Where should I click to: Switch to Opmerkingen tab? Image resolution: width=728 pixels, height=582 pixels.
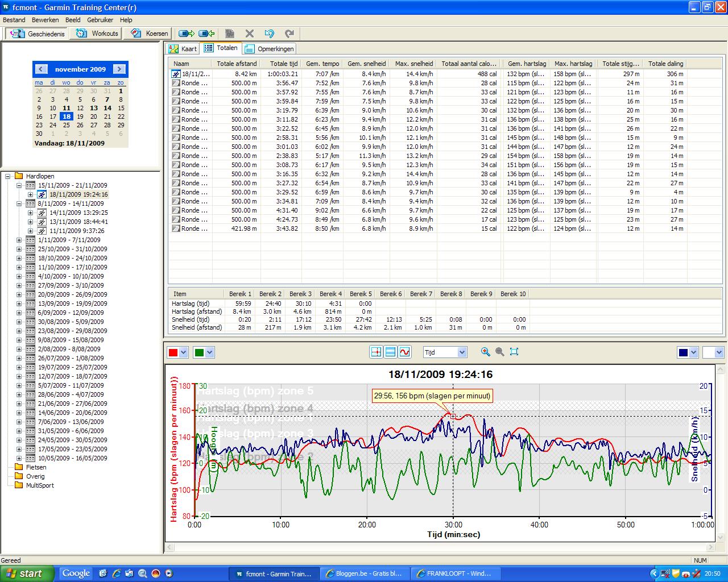click(x=270, y=49)
